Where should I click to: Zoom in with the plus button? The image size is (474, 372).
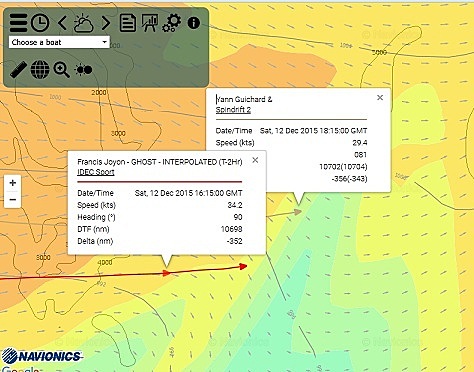point(13,183)
